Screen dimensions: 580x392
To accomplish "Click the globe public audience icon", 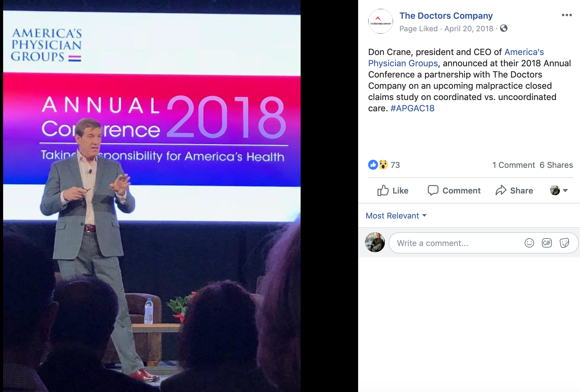I will 503,28.
